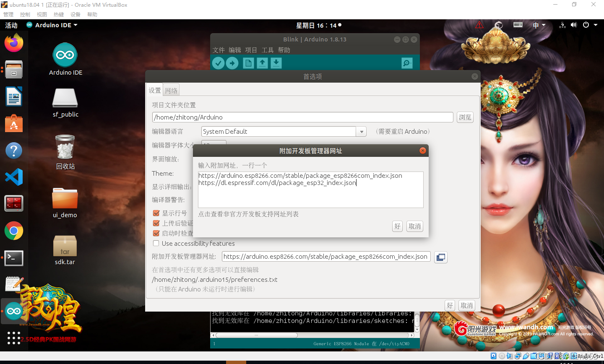Image resolution: width=604 pixels, height=364 pixels.
Task: Click OK in the additional boards URL dialog
Action: point(398,226)
